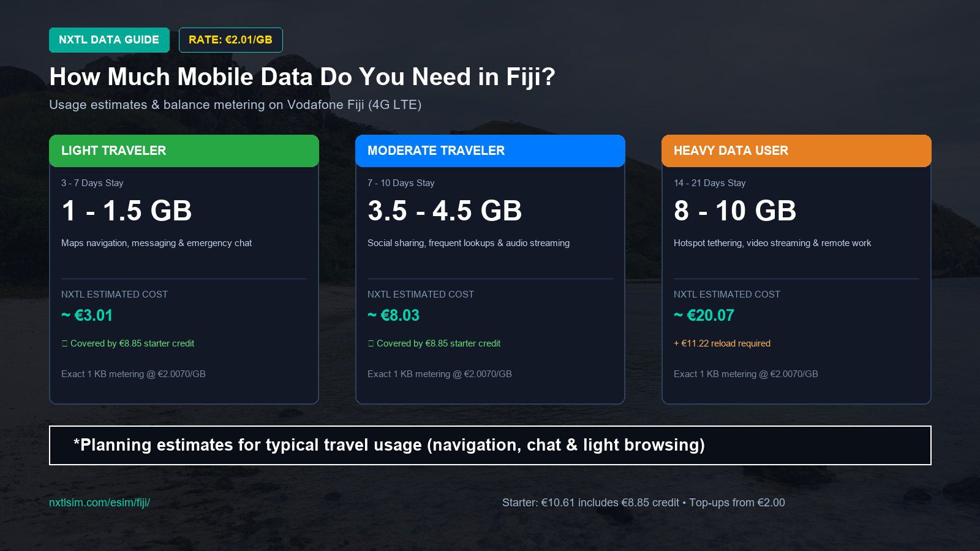
Task: Click "Social sharing, frequent lookups & audio streaming"
Action: [469, 243]
